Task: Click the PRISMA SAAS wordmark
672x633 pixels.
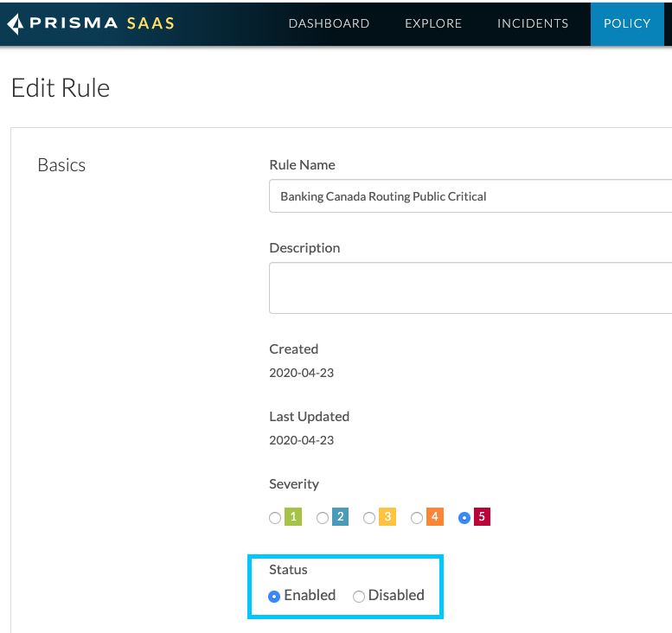Action: [x=102, y=23]
